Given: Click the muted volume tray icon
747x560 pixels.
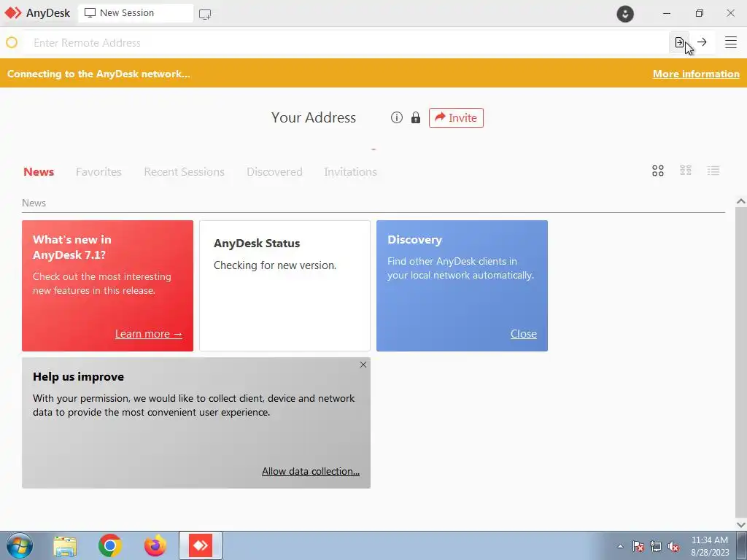Looking at the screenshot, I should tap(673, 546).
